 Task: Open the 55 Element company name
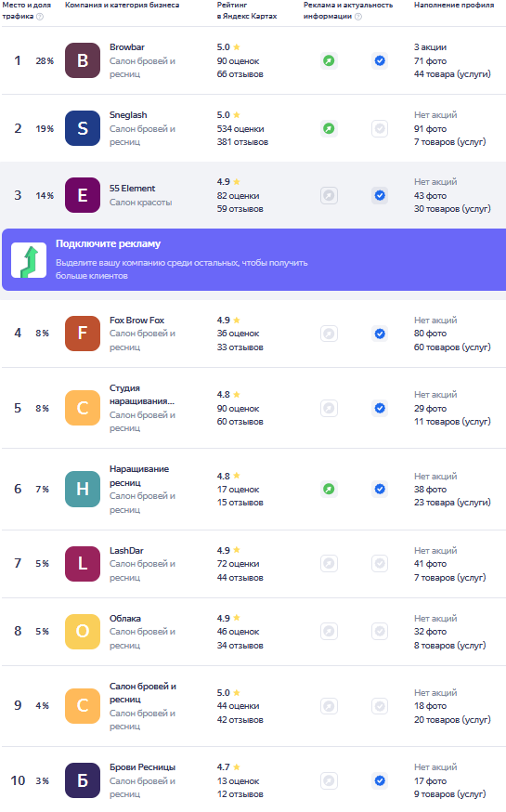[x=133, y=189]
